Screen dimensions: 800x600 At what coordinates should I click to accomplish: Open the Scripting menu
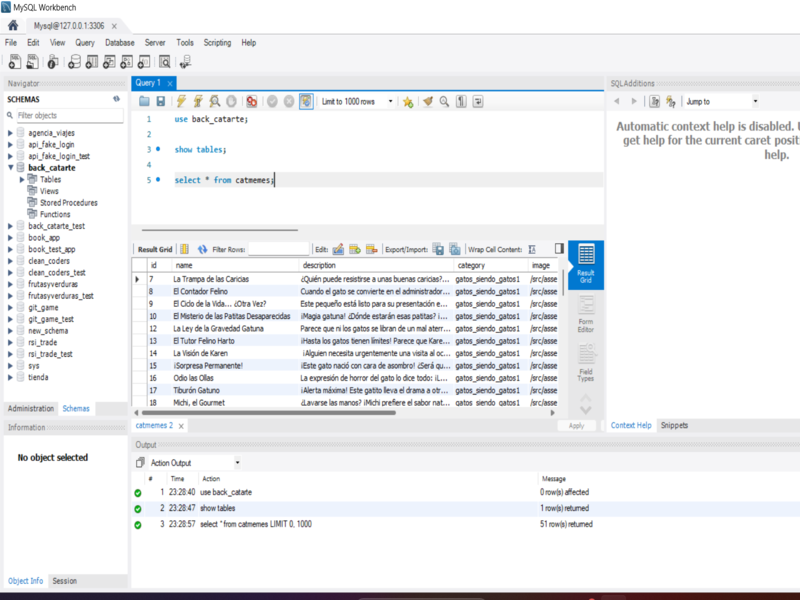pyautogui.click(x=217, y=43)
